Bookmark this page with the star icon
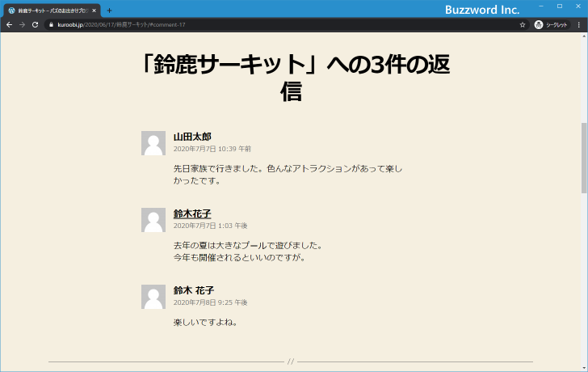This screenshot has width=588, height=372. click(523, 25)
